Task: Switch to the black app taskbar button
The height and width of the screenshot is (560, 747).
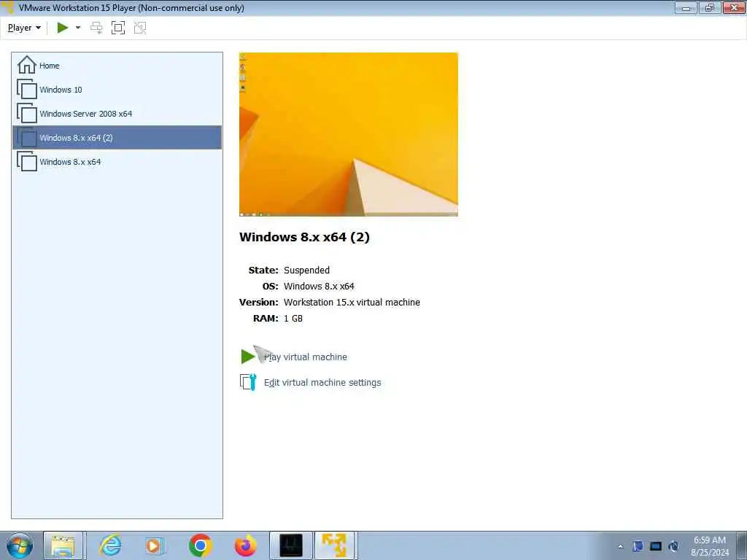Action: pos(291,545)
